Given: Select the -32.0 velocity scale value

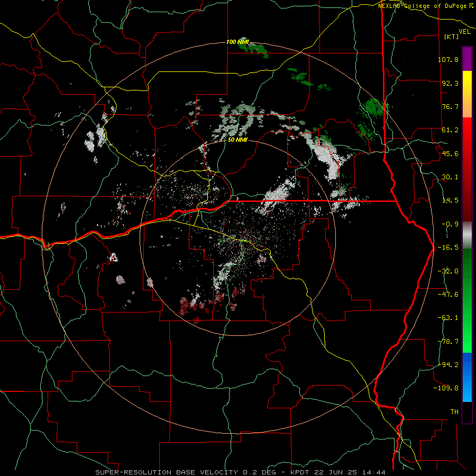Looking at the screenshot, I should (x=448, y=271).
